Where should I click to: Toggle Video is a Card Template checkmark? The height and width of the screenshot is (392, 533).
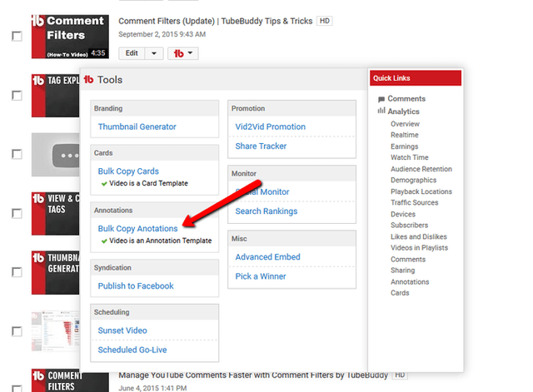point(104,184)
